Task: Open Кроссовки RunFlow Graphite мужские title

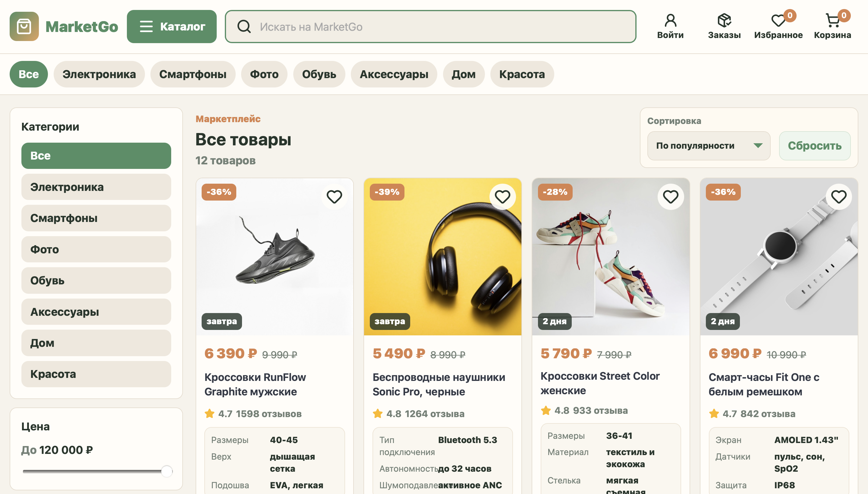Action: 255,385
